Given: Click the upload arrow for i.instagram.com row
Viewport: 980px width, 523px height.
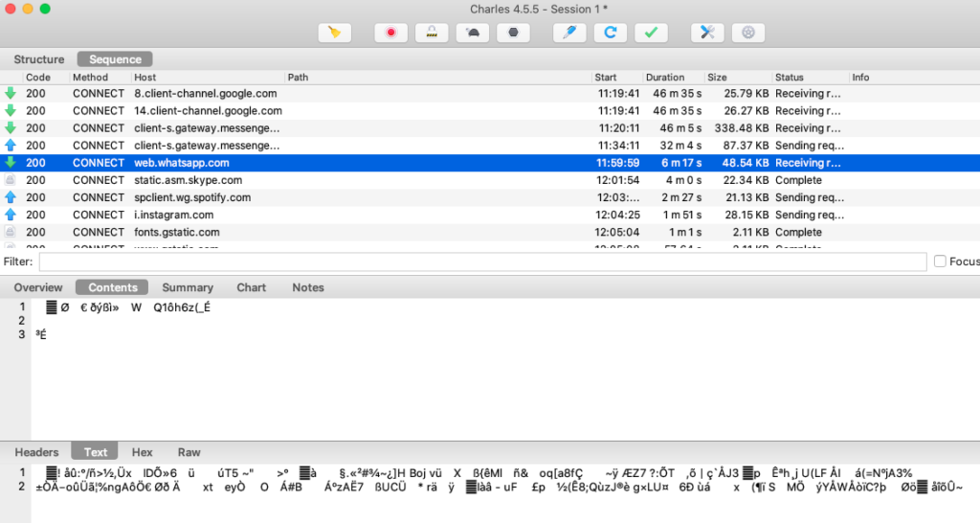Looking at the screenshot, I should pyautogui.click(x=11, y=215).
